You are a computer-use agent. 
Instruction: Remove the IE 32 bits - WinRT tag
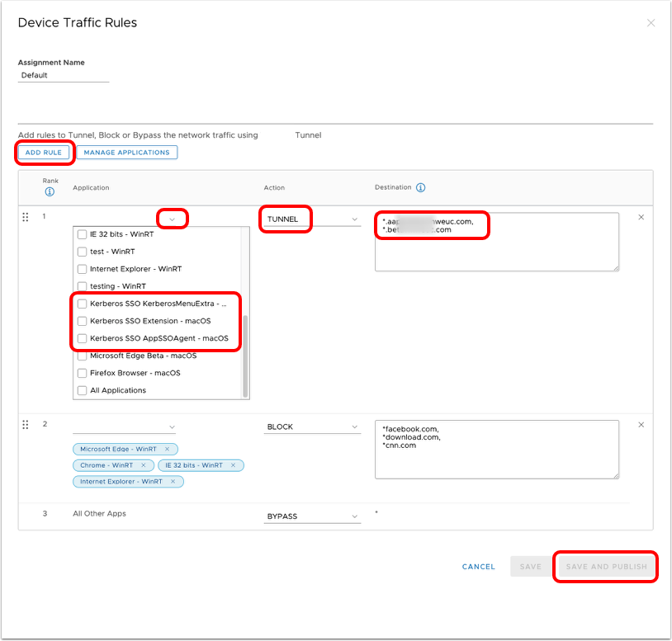pyautogui.click(x=233, y=465)
